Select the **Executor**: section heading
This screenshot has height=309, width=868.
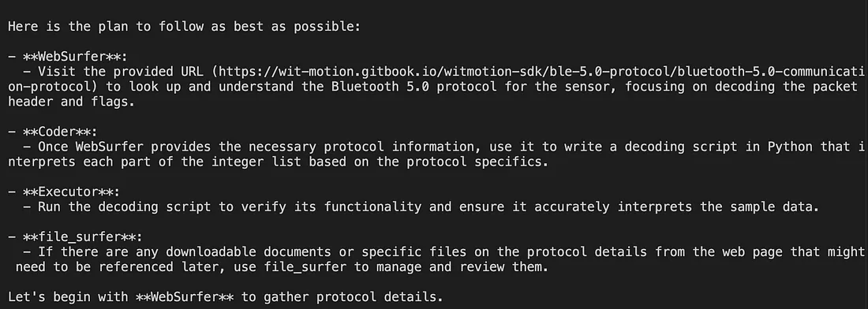click(71, 192)
